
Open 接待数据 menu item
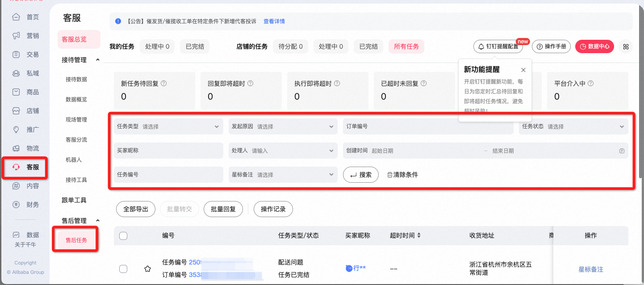pyautogui.click(x=76, y=80)
